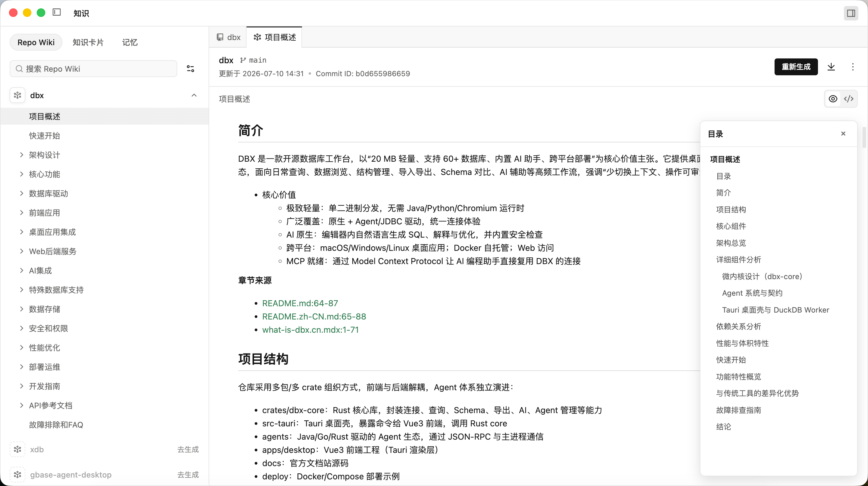Expand the Web后端服务 section

point(22,251)
